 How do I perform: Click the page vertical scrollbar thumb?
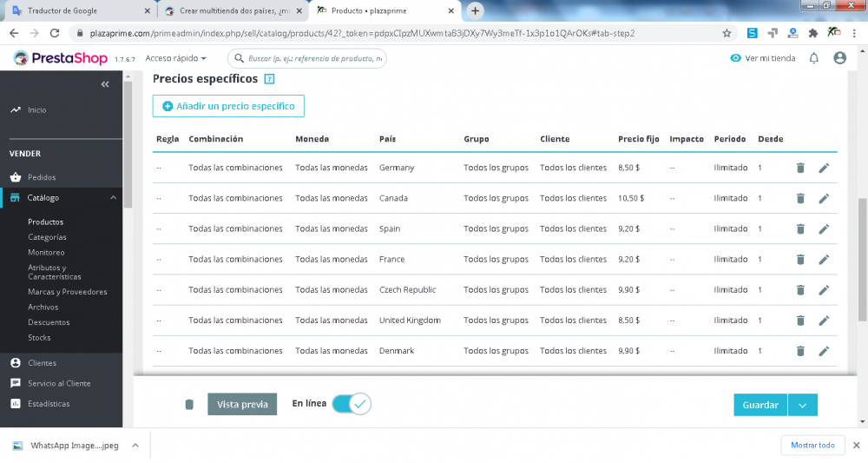(862, 259)
